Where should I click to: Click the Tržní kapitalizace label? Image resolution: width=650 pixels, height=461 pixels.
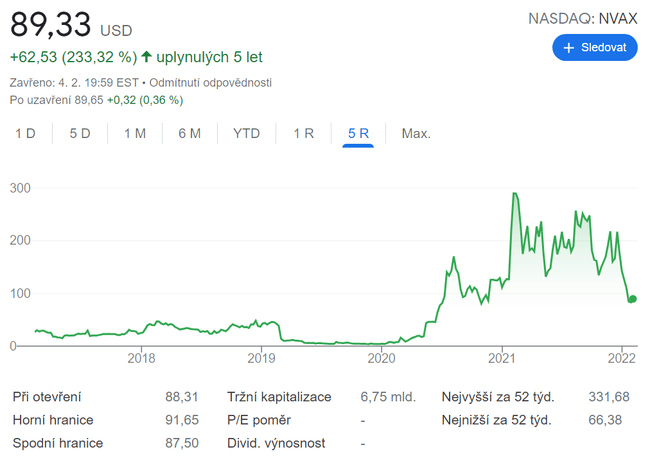point(277,397)
